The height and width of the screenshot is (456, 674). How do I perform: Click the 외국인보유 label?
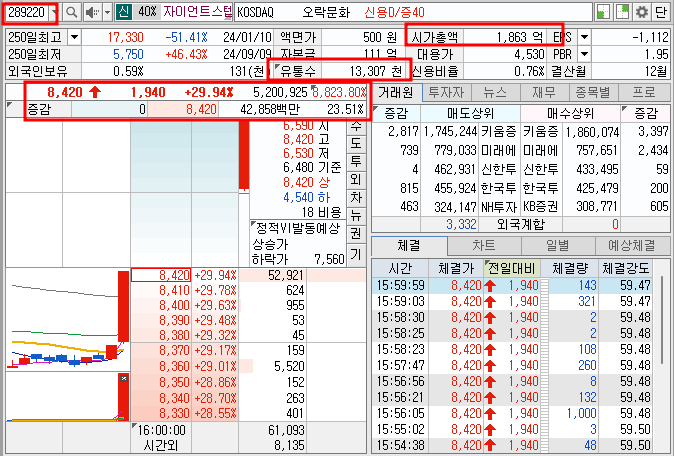[x=38, y=71]
